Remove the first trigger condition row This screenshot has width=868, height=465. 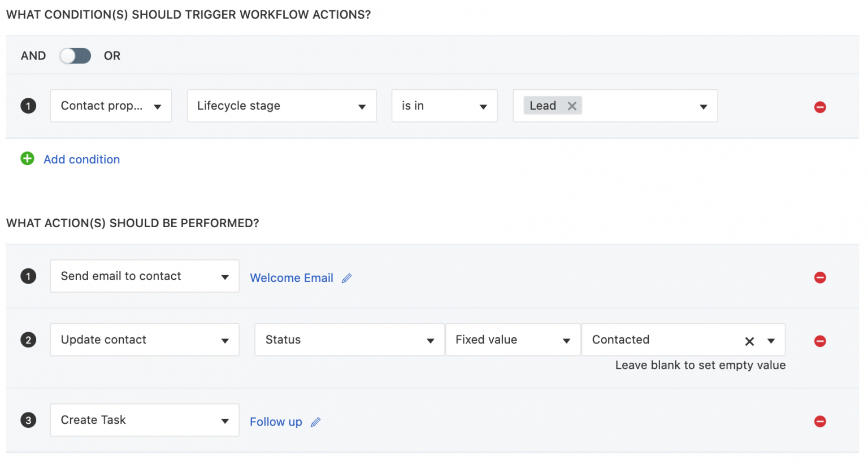coord(820,107)
